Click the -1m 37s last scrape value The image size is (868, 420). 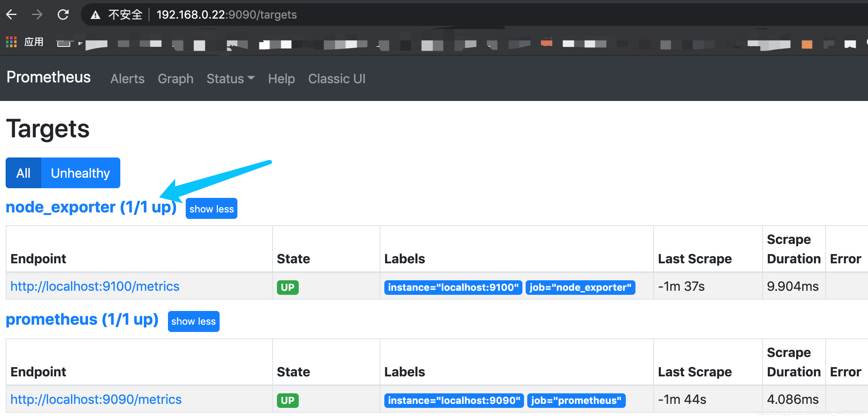(x=681, y=286)
